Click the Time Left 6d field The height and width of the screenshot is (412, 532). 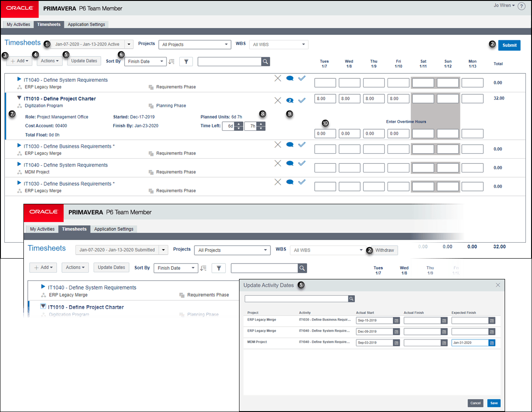[x=228, y=126]
